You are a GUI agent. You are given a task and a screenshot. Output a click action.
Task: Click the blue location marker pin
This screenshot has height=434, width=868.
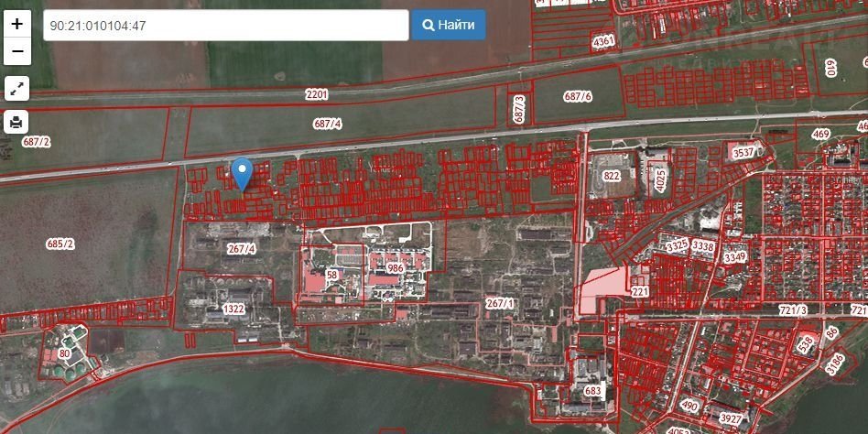point(242,172)
